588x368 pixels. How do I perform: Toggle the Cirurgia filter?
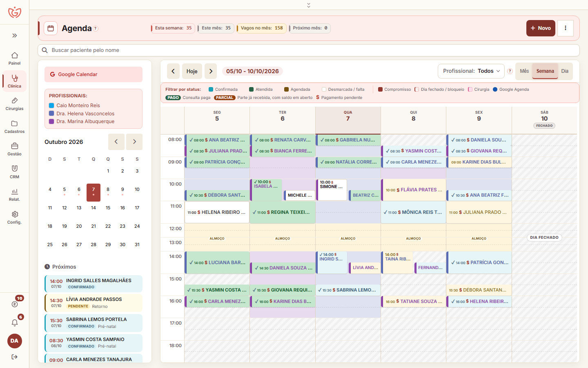point(479,90)
